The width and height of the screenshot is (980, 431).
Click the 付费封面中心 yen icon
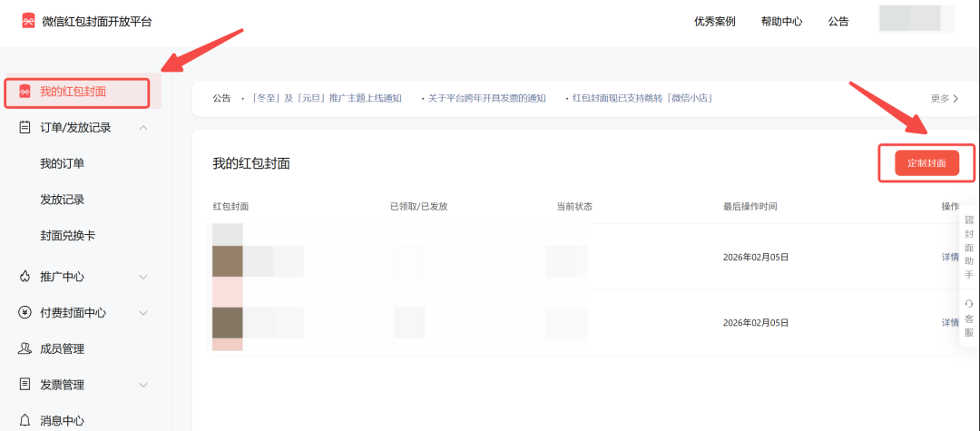pyautogui.click(x=25, y=313)
